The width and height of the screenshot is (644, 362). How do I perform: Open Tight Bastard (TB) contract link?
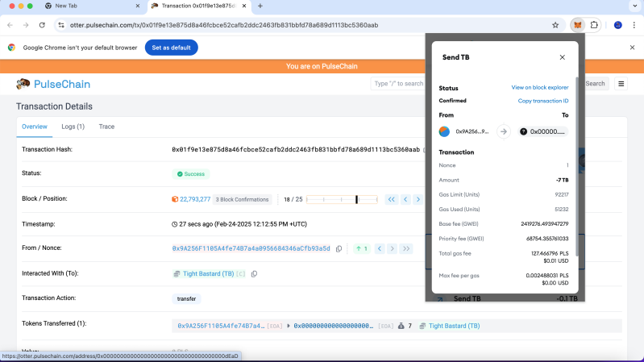pos(208,273)
